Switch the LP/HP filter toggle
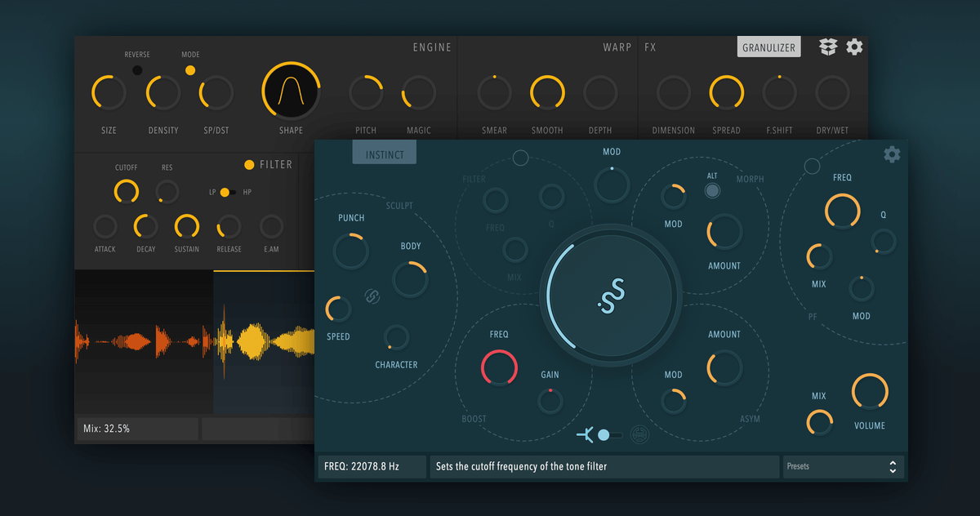Viewport: 980px width, 516px height. click(227, 192)
